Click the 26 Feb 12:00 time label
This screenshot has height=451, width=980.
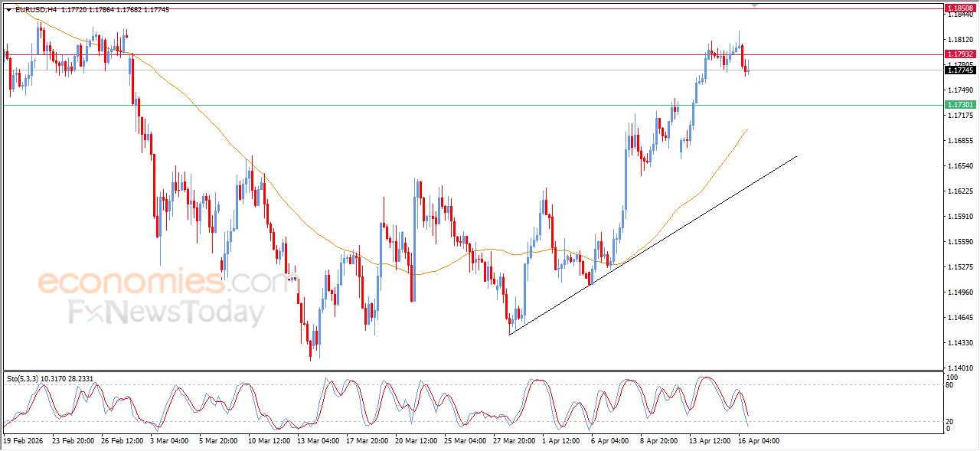[121, 441]
